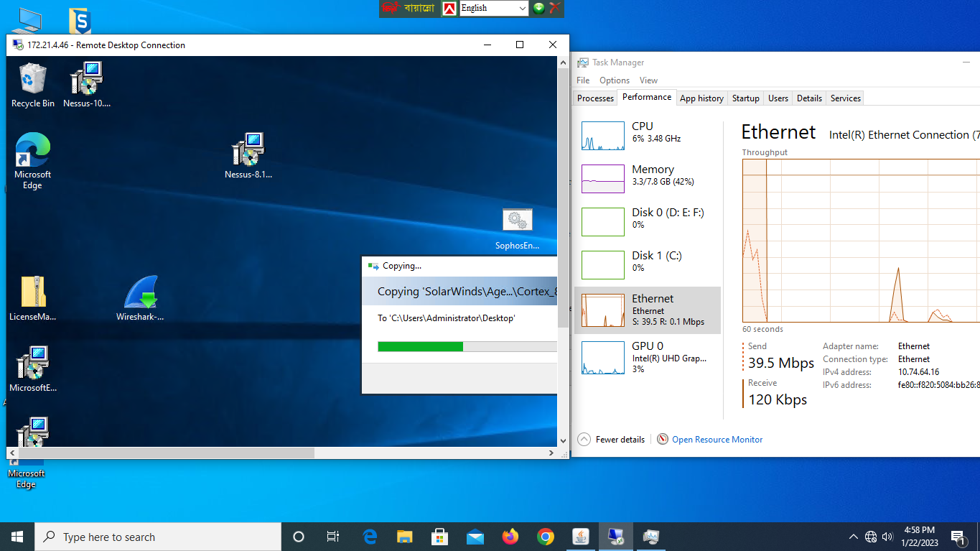Open the English language dropdown
Viewport: 980px width, 551px height.
493,8
